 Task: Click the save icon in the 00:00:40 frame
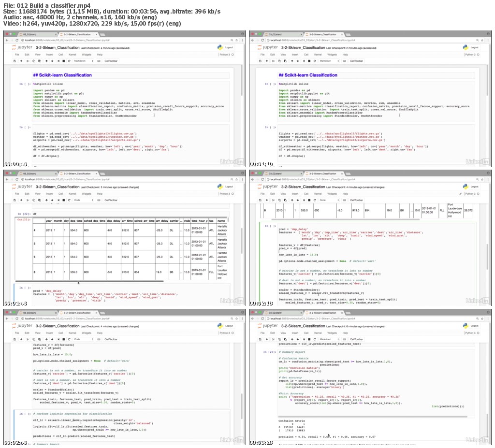[15, 61]
